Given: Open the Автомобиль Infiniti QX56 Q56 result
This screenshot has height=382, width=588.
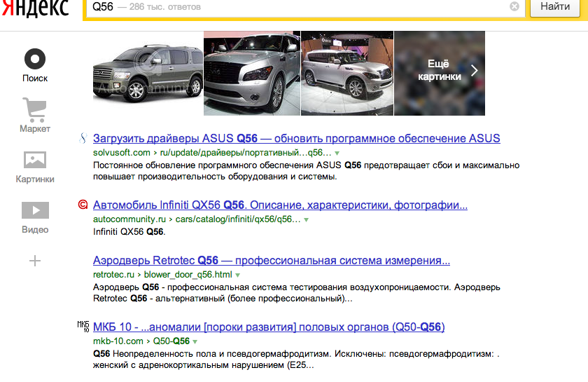Looking at the screenshot, I should 280,205.
